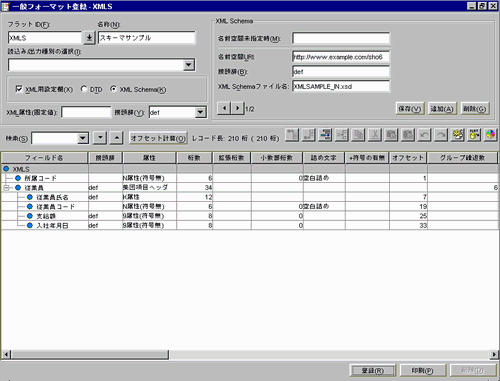Click the copy documents toolbar icon

point(358,135)
